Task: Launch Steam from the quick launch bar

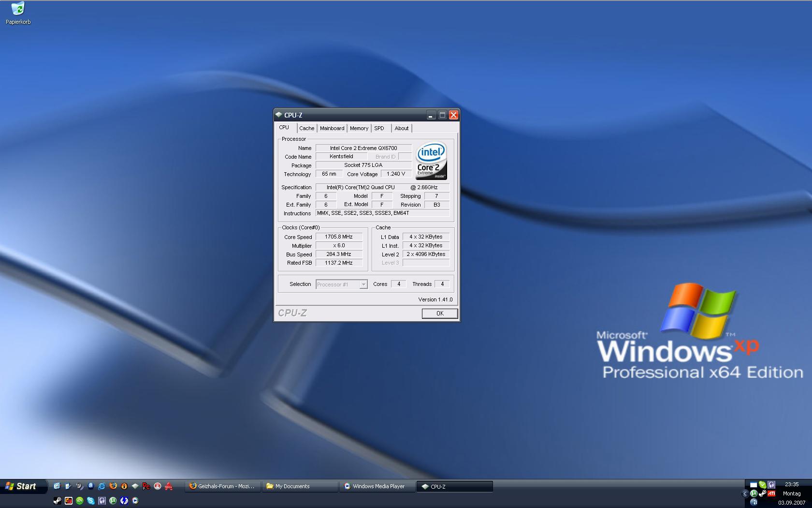Action: 57,501
